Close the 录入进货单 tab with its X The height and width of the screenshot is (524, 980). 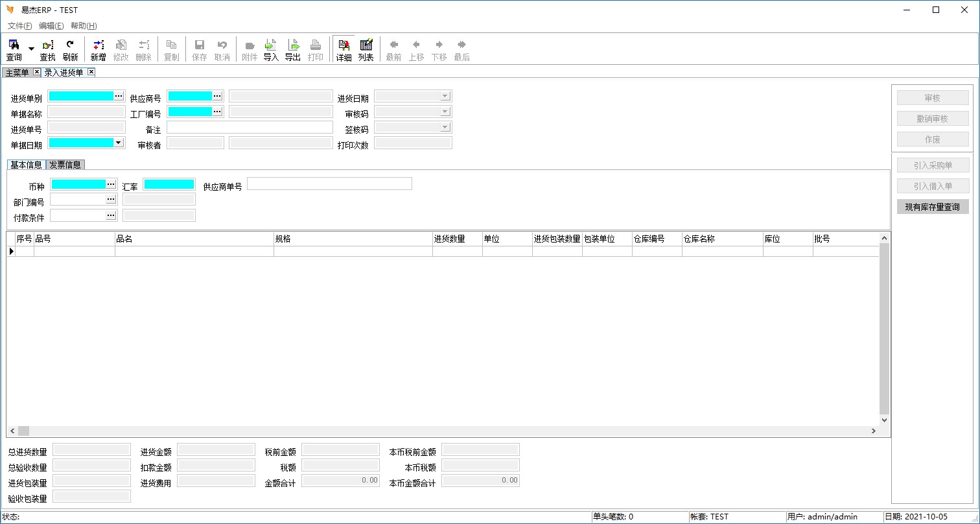coord(91,72)
